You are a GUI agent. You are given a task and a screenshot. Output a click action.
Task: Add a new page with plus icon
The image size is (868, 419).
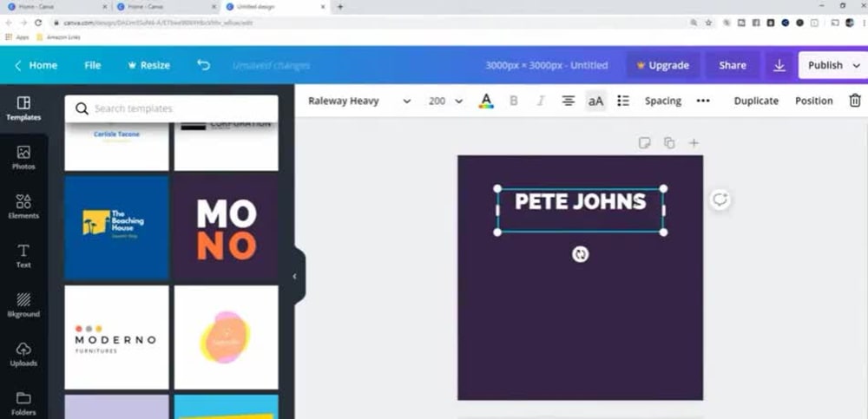point(694,143)
